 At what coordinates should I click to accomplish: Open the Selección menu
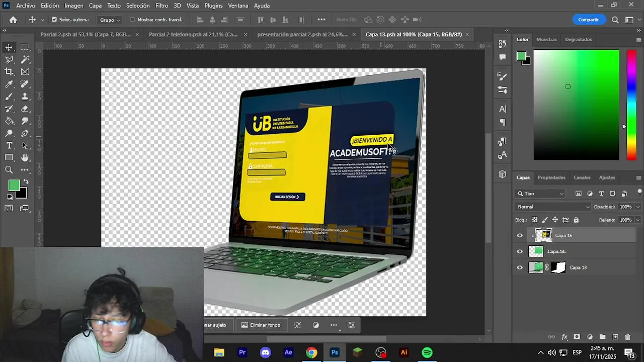(x=138, y=6)
